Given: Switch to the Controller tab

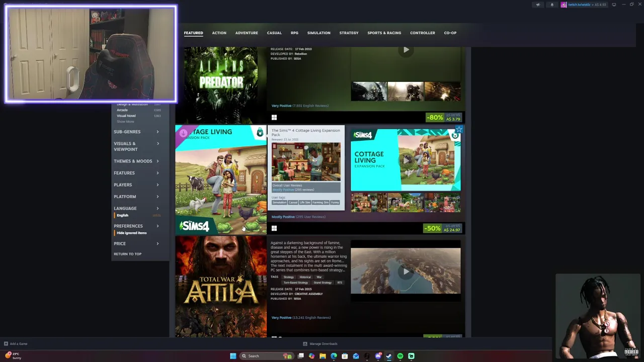Looking at the screenshot, I should 423,33.
